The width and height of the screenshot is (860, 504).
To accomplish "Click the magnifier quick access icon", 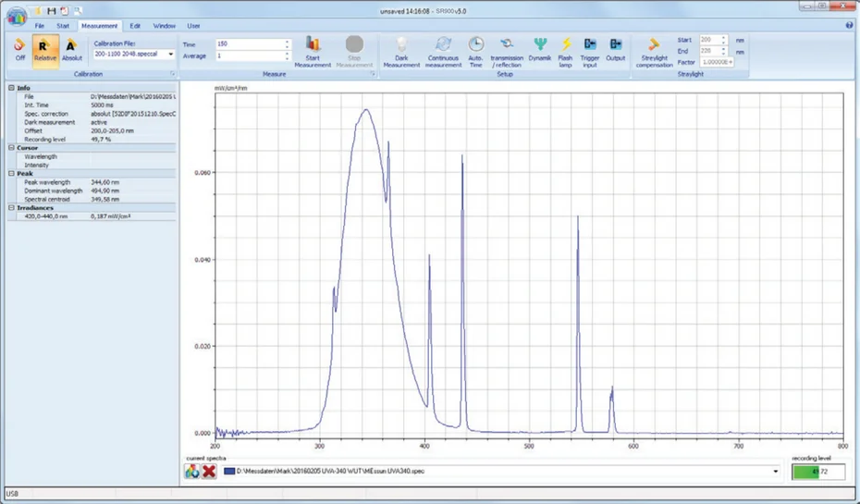I will pyautogui.click(x=78, y=10).
